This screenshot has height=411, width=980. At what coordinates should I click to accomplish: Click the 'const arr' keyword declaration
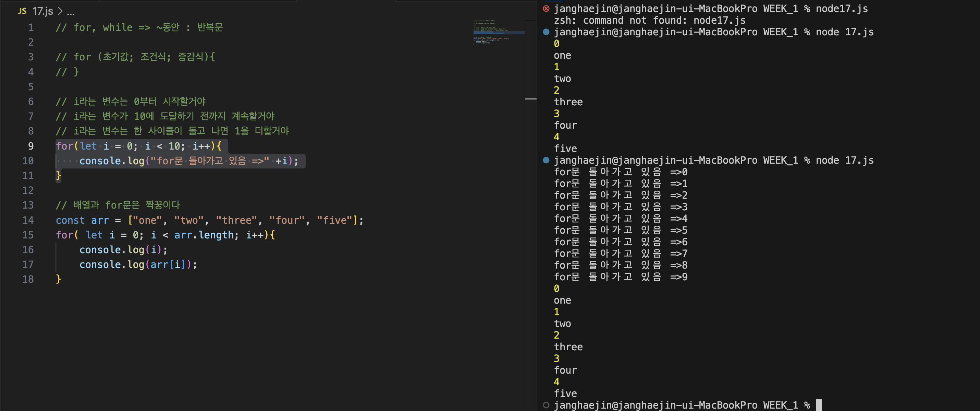pyautogui.click(x=82, y=220)
